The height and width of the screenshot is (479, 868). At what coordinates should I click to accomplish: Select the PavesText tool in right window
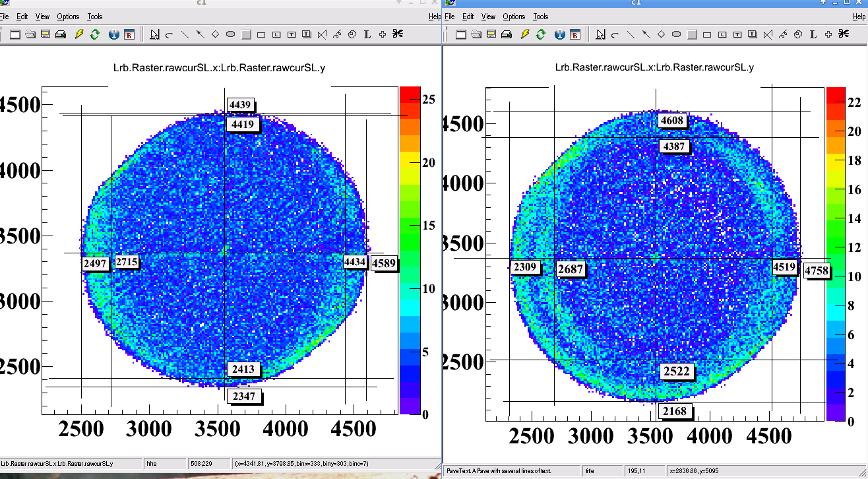point(753,34)
